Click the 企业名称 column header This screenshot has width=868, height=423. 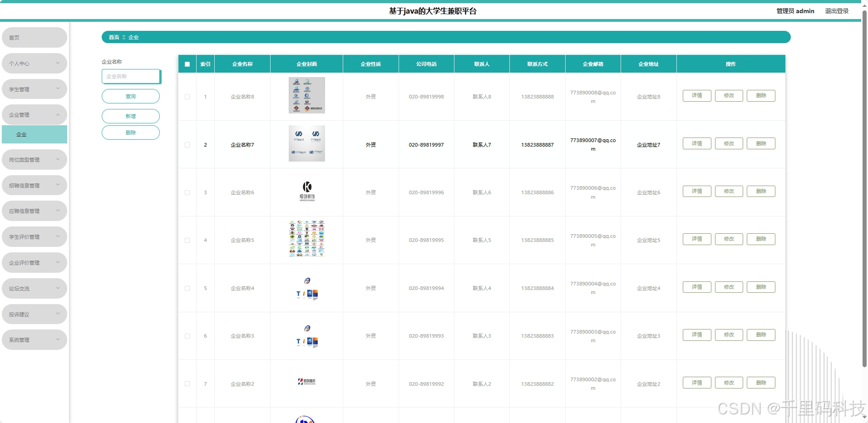coord(242,64)
